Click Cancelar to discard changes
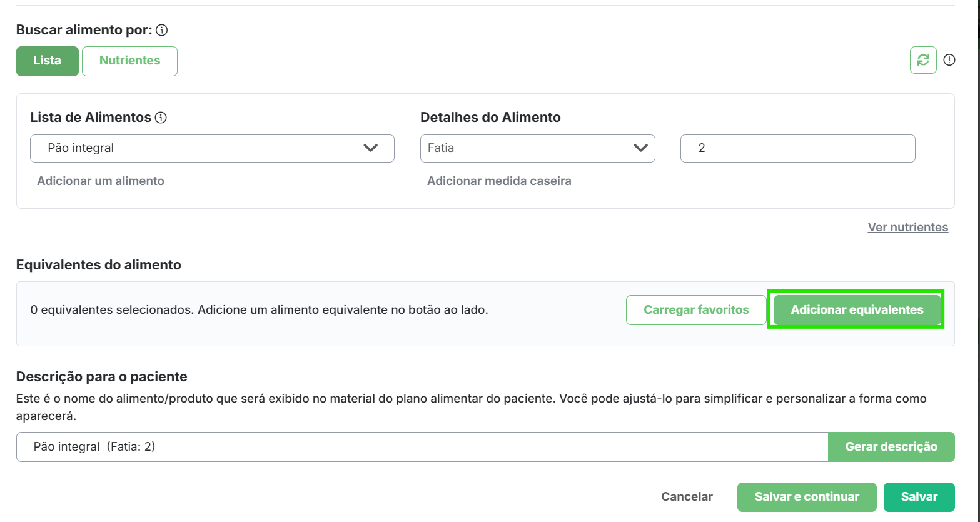This screenshot has height=522, width=980. pos(687,497)
